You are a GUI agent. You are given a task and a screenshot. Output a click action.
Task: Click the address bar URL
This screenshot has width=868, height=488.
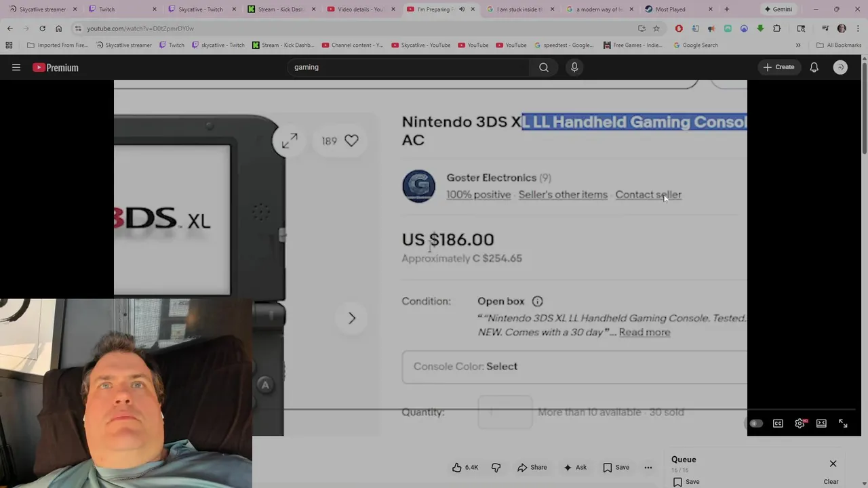[x=140, y=28]
